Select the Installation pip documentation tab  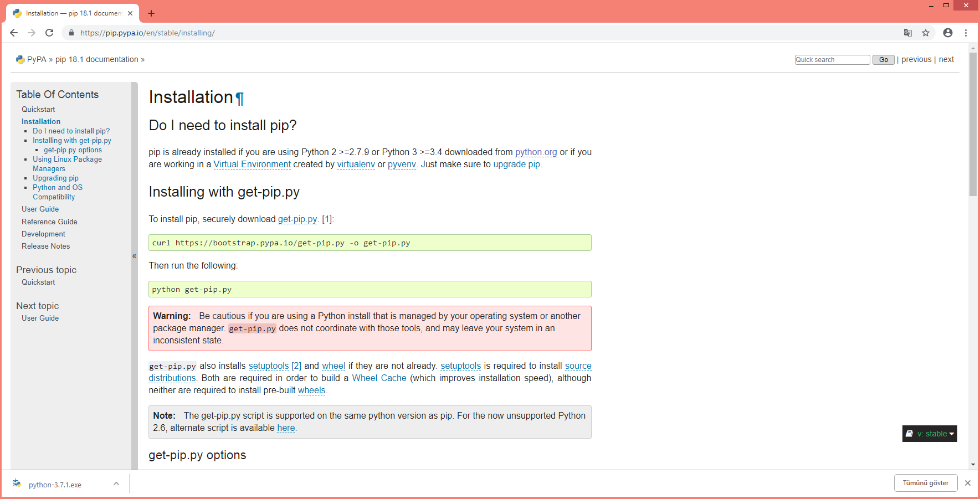click(x=72, y=13)
